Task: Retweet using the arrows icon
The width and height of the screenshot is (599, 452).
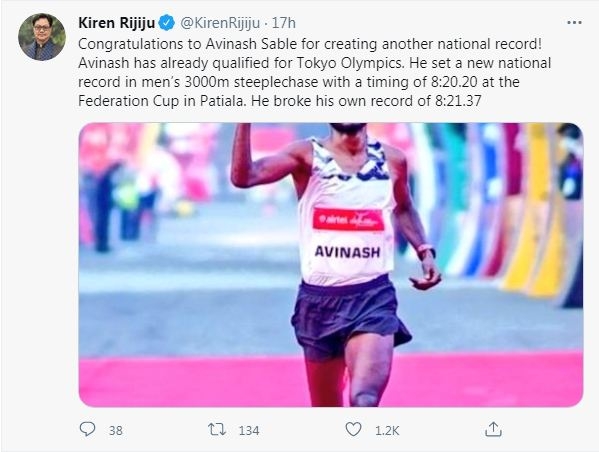Action: pyautogui.click(x=217, y=430)
